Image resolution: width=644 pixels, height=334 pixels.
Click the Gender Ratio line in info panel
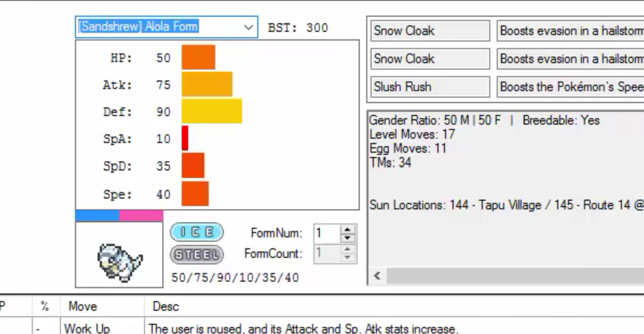tap(484, 120)
